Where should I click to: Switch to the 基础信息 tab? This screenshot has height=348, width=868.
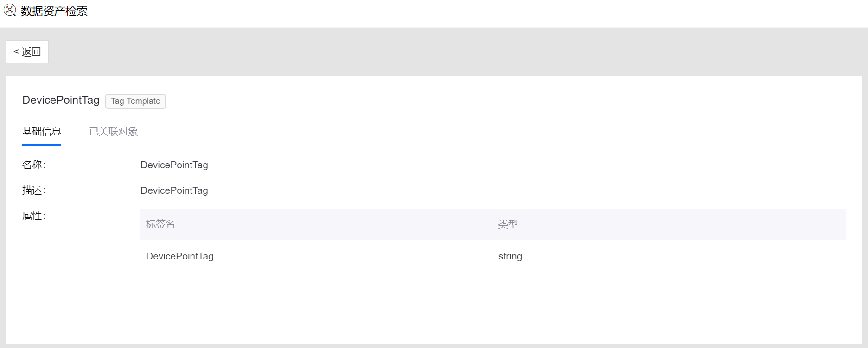point(42,132)
